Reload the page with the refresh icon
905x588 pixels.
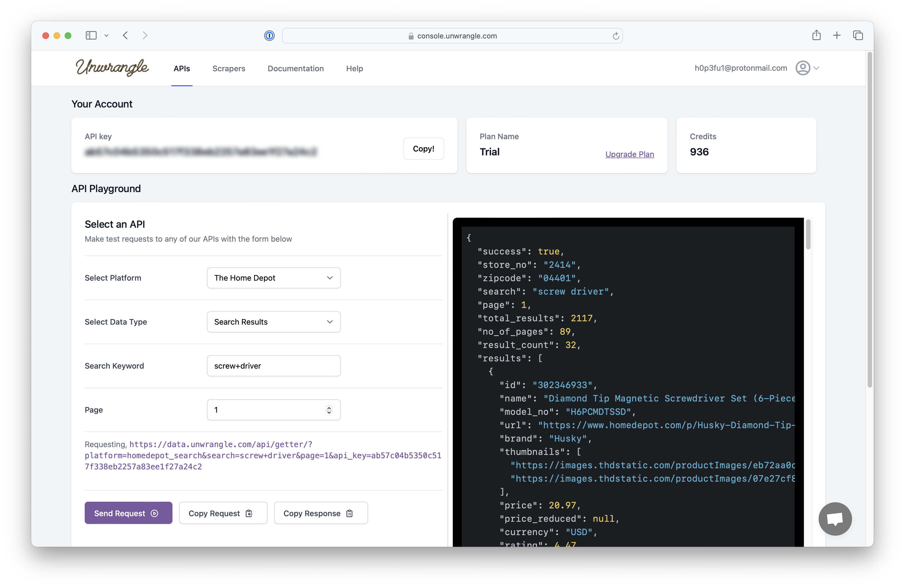(x=616, y=36)
